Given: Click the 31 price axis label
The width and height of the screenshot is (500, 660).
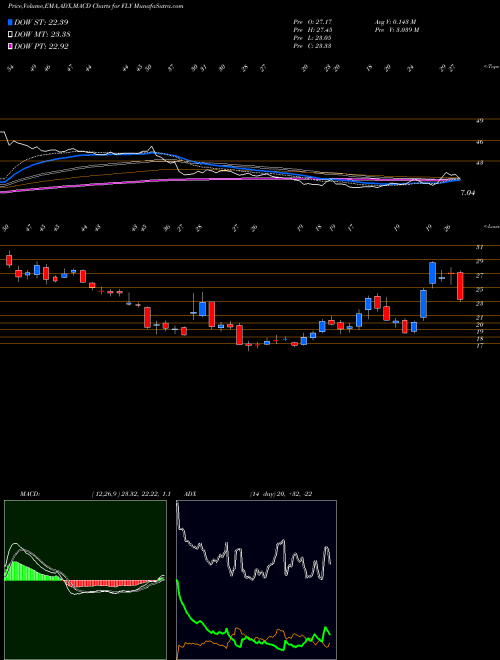Looking at the screenshot, I should coord(479,247).
